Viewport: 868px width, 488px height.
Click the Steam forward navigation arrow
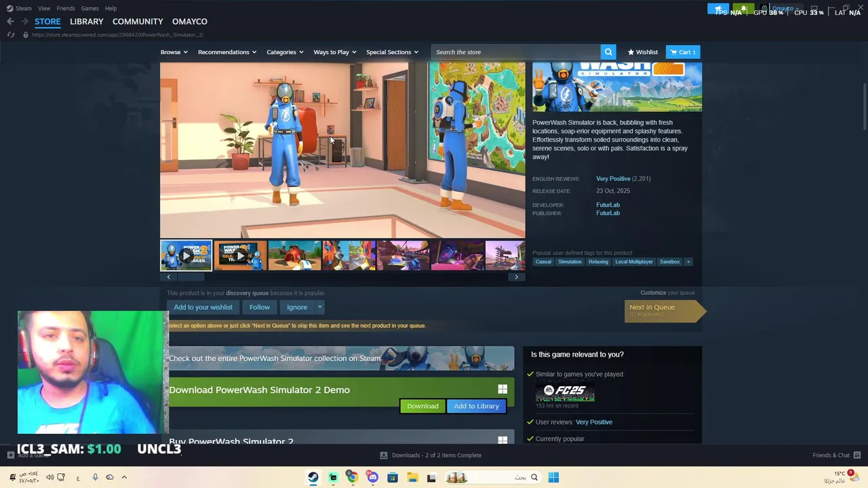[24, 22]
